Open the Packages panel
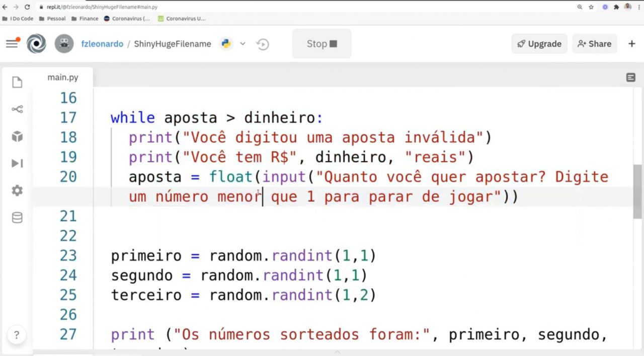Viewport: 644px width, 356px height. point(17,136)
